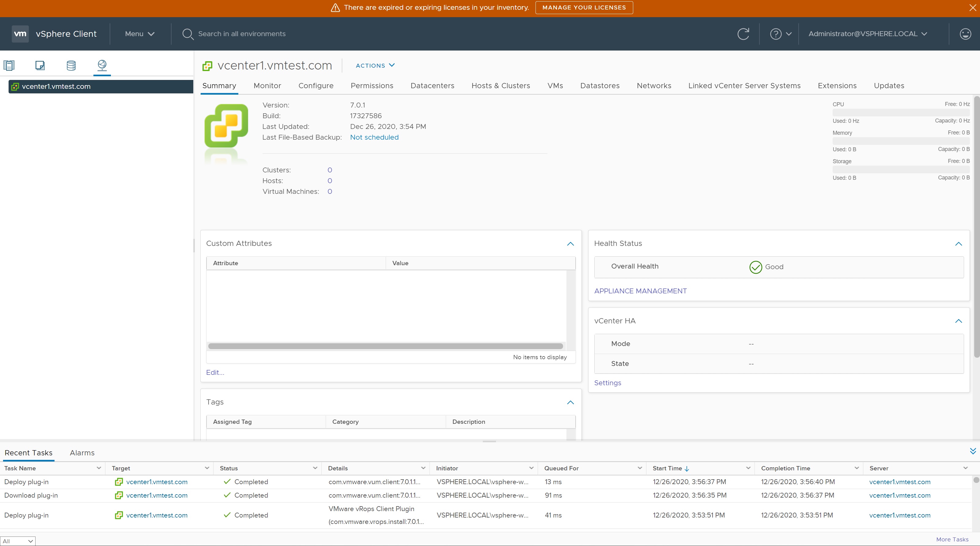
Task: Open the Server column filter dropdown
Action: pyautogui.click(x=965, y=468)
